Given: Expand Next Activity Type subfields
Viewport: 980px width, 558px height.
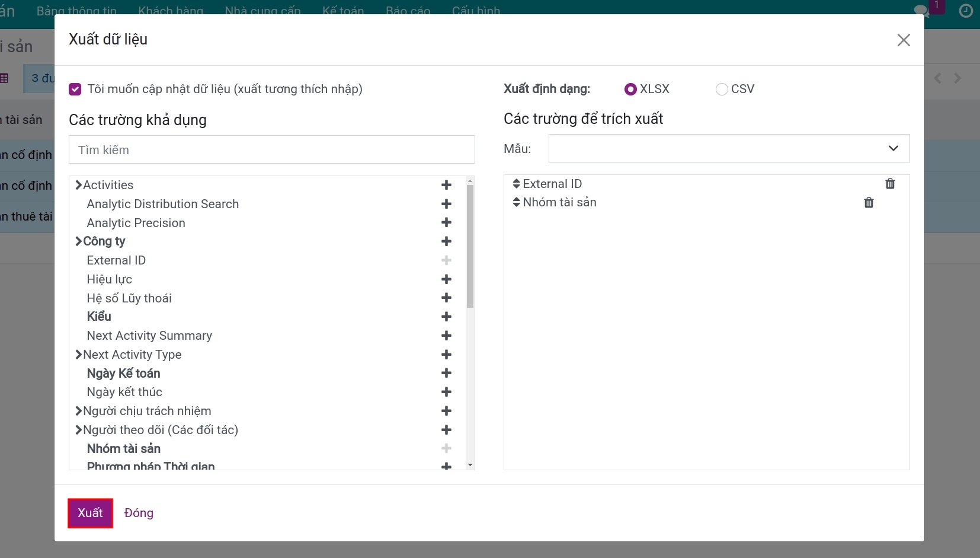Looking at the screenshot, I should pyautogui.click(x=78, y=355).
